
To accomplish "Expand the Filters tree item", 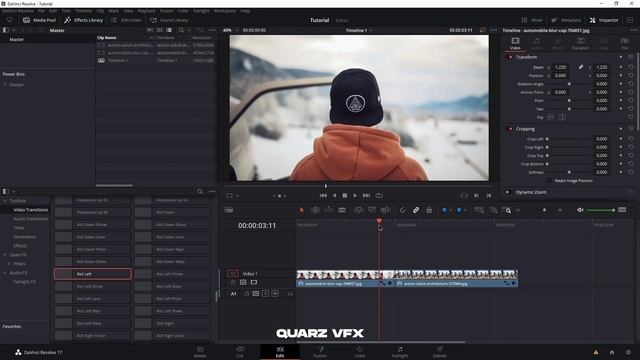I will click(9, 264).
